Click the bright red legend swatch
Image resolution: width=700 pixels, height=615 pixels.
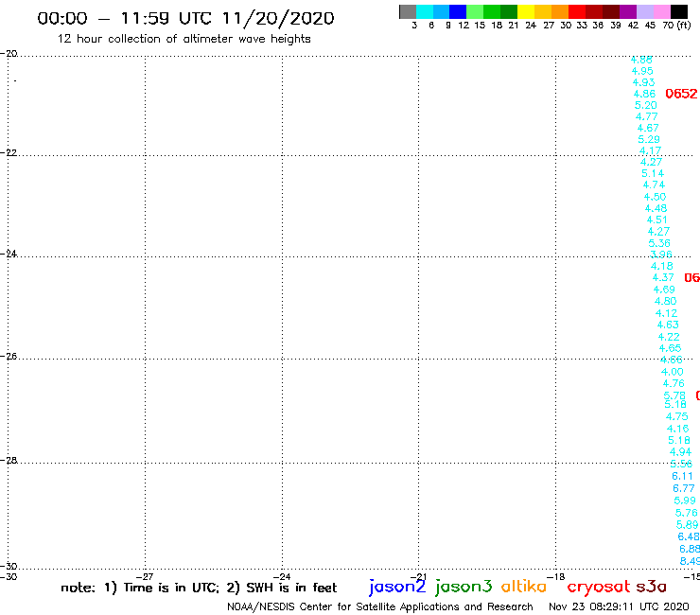577,11
